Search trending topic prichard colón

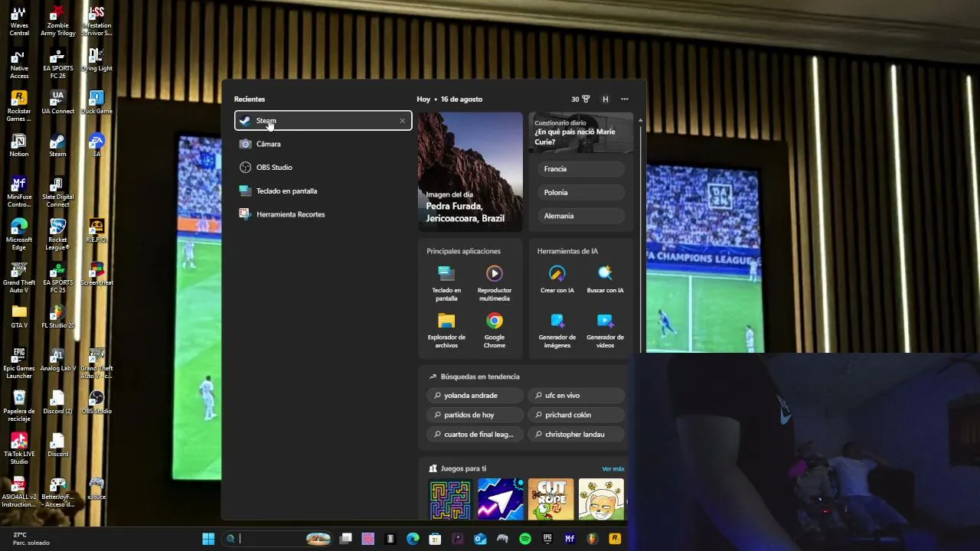coord(576,415)
